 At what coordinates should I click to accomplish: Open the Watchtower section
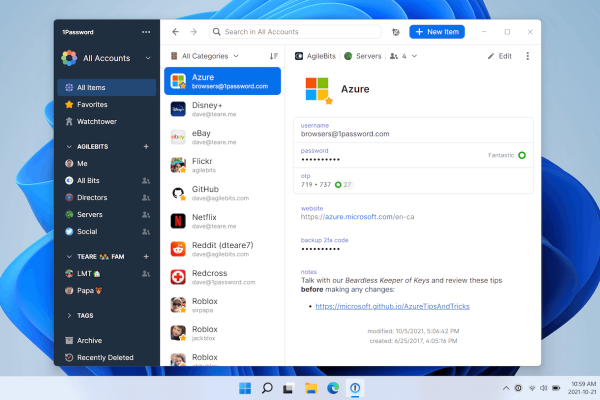(x=96, y=121)
